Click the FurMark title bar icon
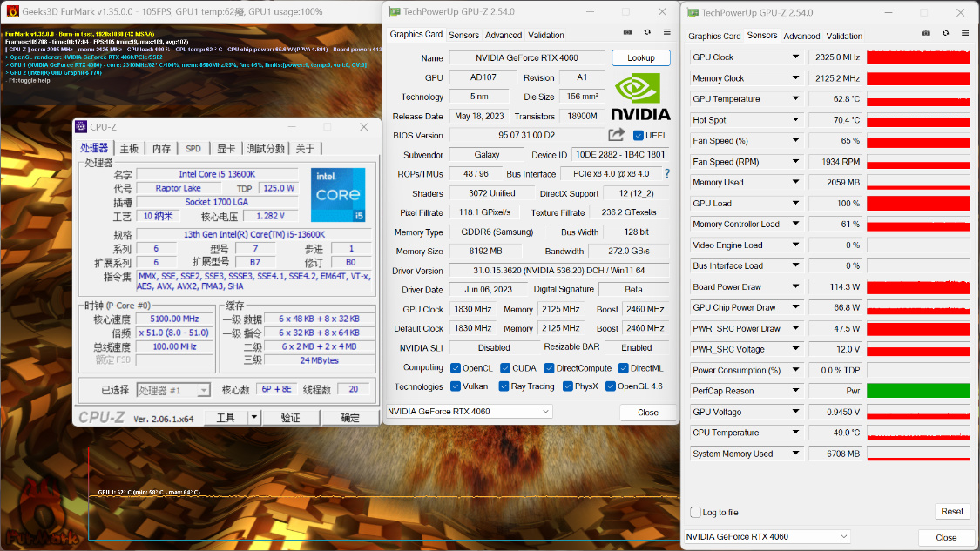Viewport: 980px width, 551px height. (12, 11)
